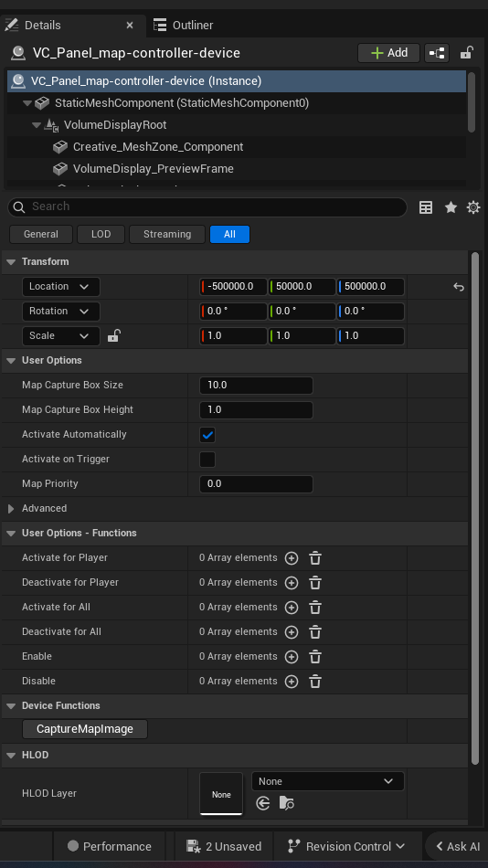Open details view settings gear

[473, 207]
